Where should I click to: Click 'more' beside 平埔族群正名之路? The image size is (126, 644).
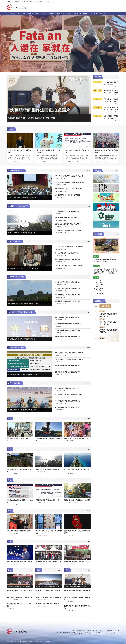click(88, 242)
